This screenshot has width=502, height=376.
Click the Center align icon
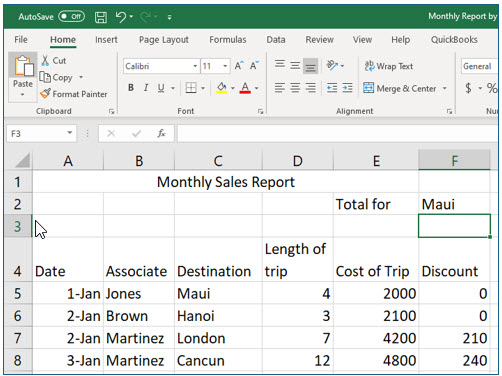295,88
